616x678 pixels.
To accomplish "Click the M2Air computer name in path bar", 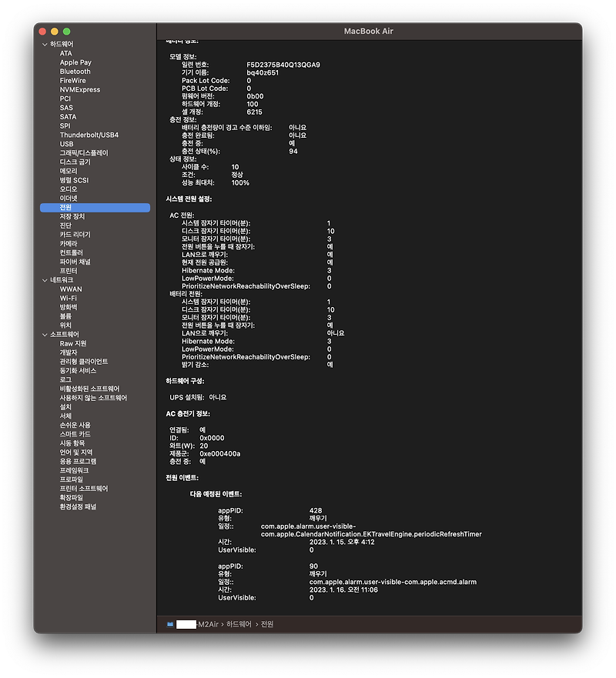I will (197, 624).
